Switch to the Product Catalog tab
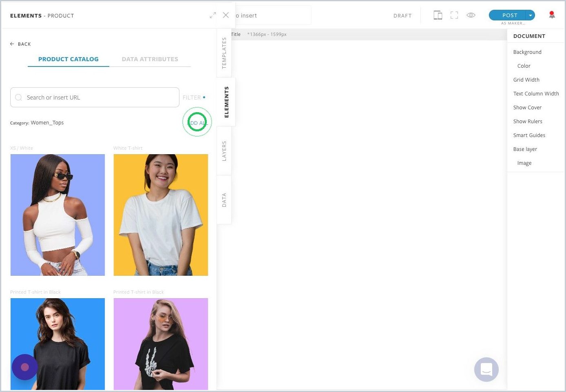Image resolution: width=566 pixels, height=392 pixels. (69, 59)
